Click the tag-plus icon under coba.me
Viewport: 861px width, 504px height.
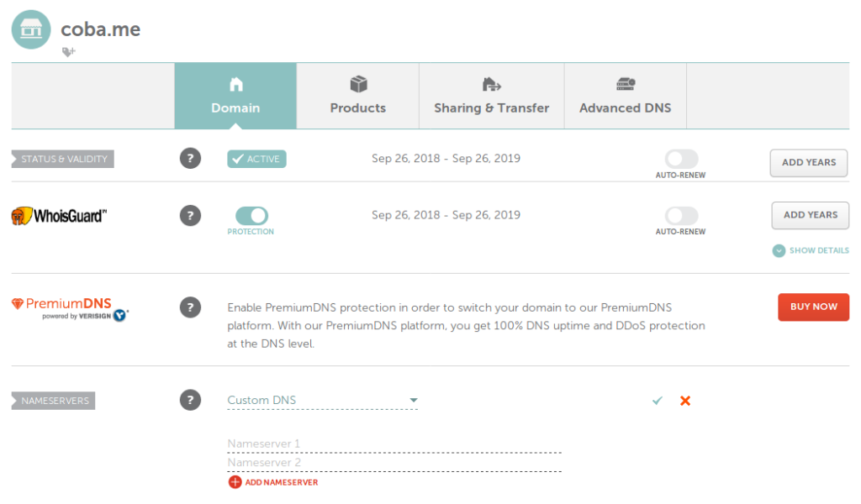point(69,52)
